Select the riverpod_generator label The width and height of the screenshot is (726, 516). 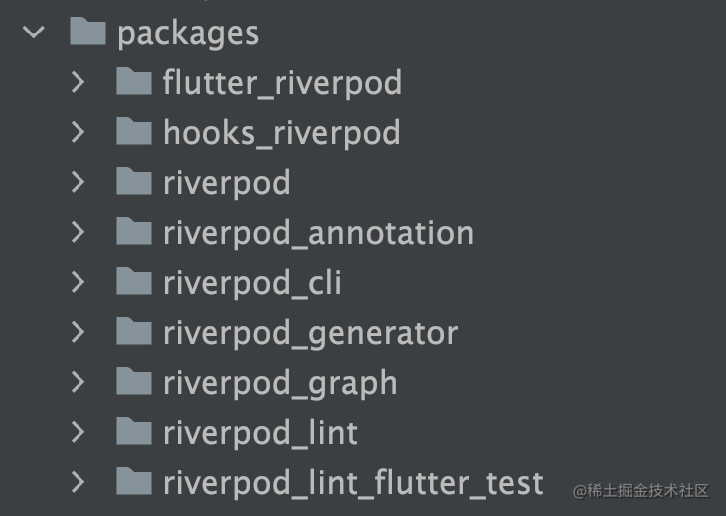[x=310, y=334]
